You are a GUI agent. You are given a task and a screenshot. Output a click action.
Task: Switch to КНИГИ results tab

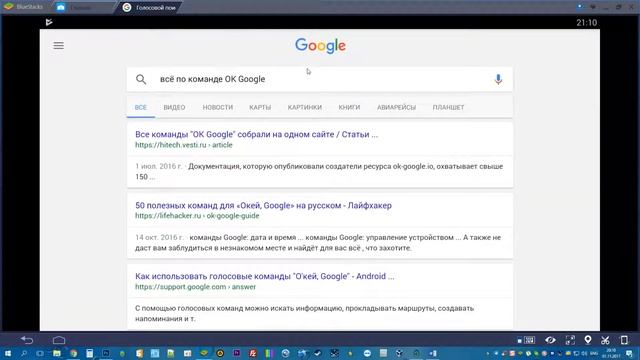click(x=349, y=107)
